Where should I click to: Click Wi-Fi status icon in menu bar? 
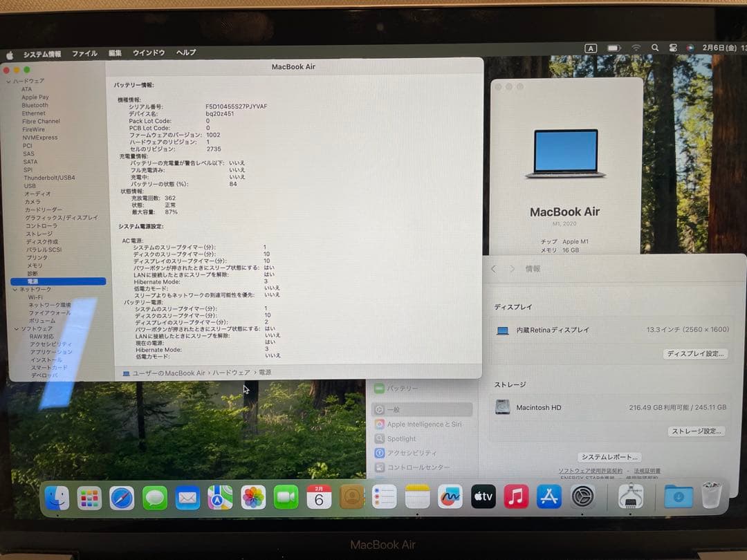coord(636,48)
